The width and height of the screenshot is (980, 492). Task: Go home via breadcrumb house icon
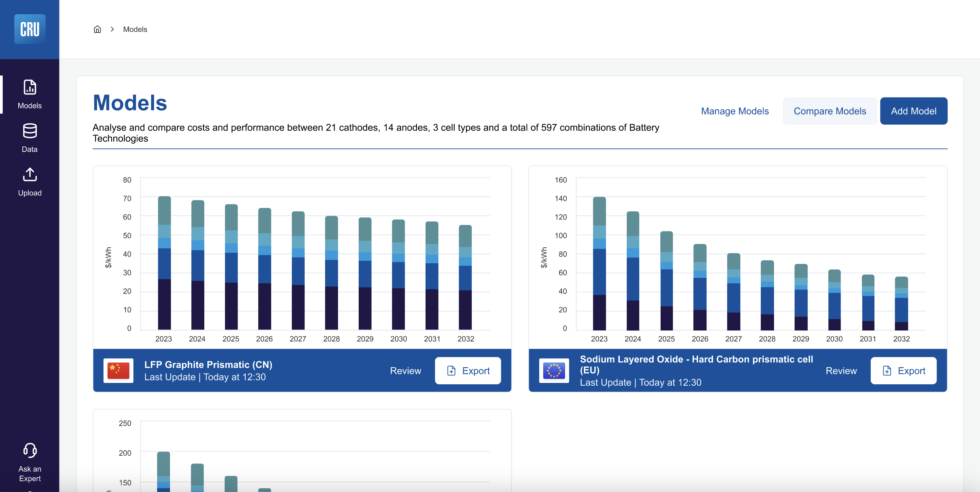[97, 29]
